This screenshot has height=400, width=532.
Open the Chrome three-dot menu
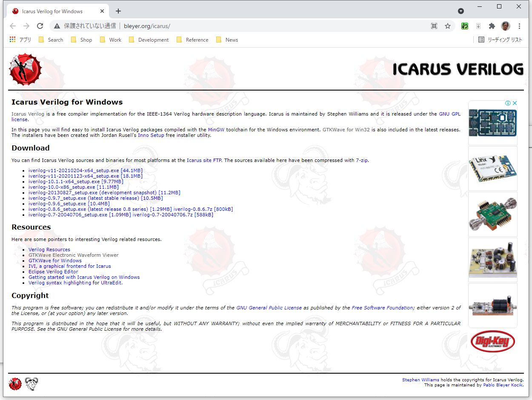pyautogui.click(x=520, y=26)
